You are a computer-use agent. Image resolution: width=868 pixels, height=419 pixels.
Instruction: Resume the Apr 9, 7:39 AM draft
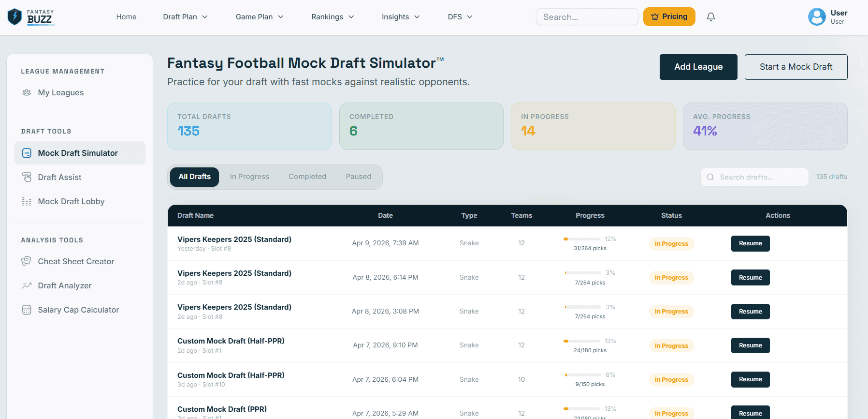click(750, 243)
